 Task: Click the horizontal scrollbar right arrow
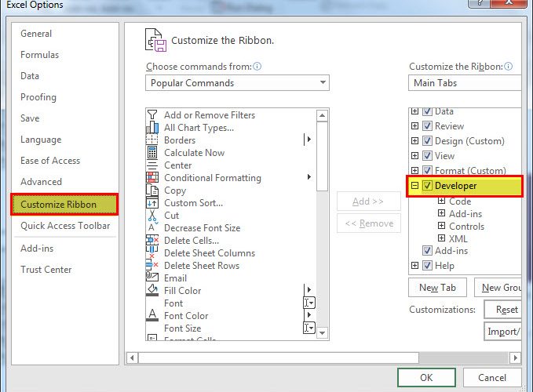515,358
